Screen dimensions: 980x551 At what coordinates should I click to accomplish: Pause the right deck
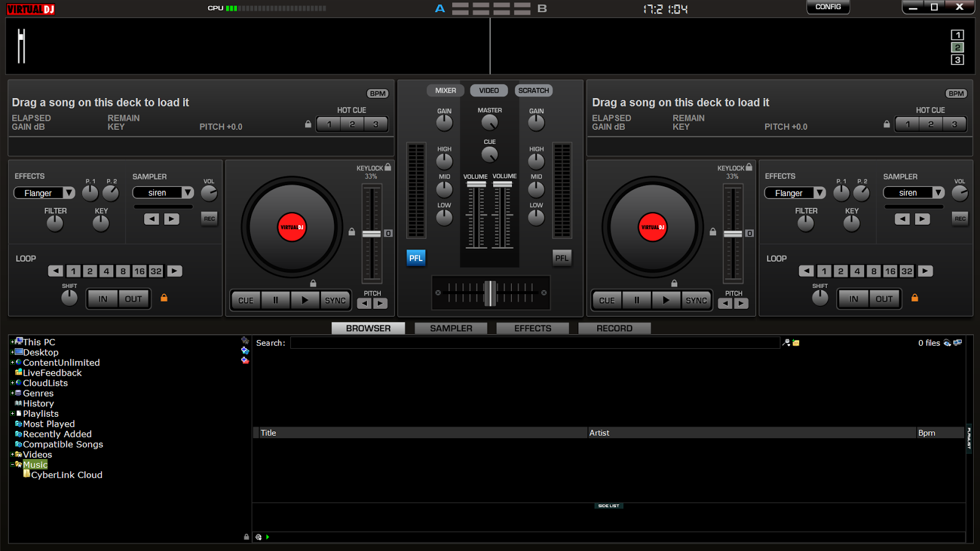[636, 300]
